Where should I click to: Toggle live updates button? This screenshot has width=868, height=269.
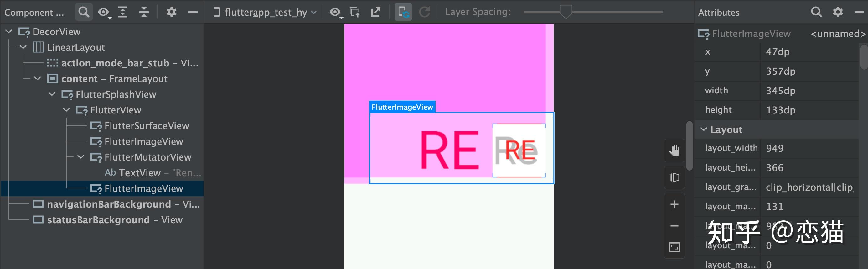pyautogui.click(x=403, y=12)
